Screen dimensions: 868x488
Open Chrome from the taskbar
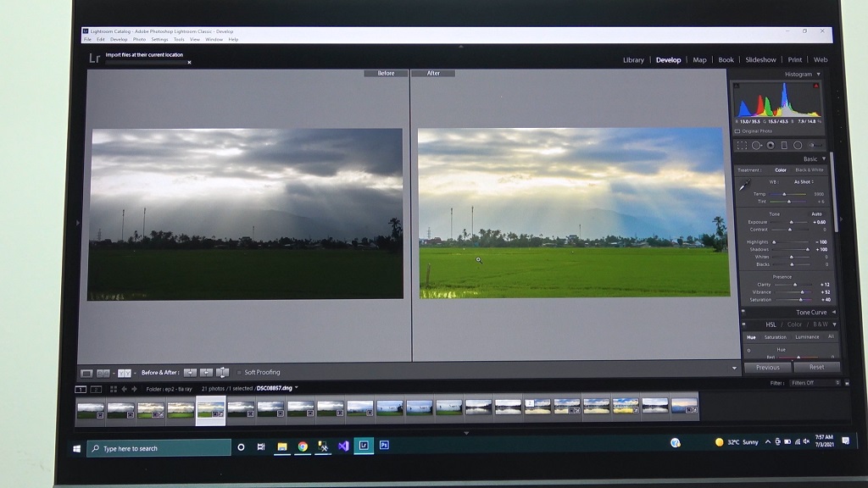pyautogui.click(x=303, y=446)
